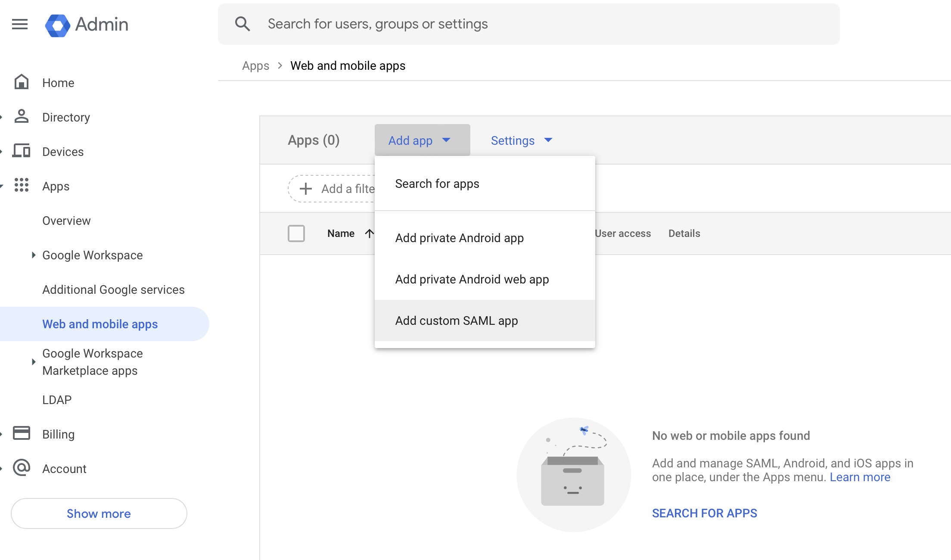Click the plus icon to add a filter
The width and height of the screenshot is (951, 560).
[306, 189]
